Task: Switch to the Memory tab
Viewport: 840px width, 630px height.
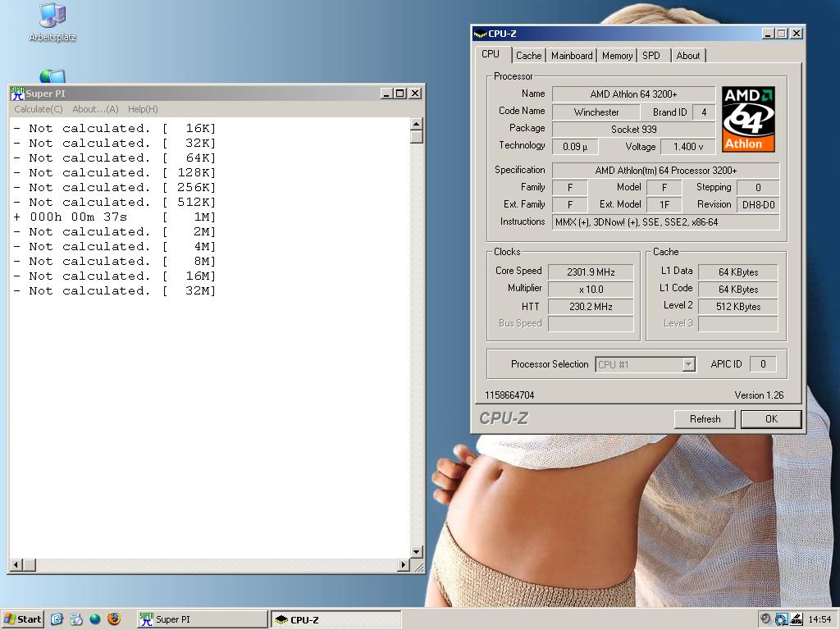Action: tap(617, 56)
